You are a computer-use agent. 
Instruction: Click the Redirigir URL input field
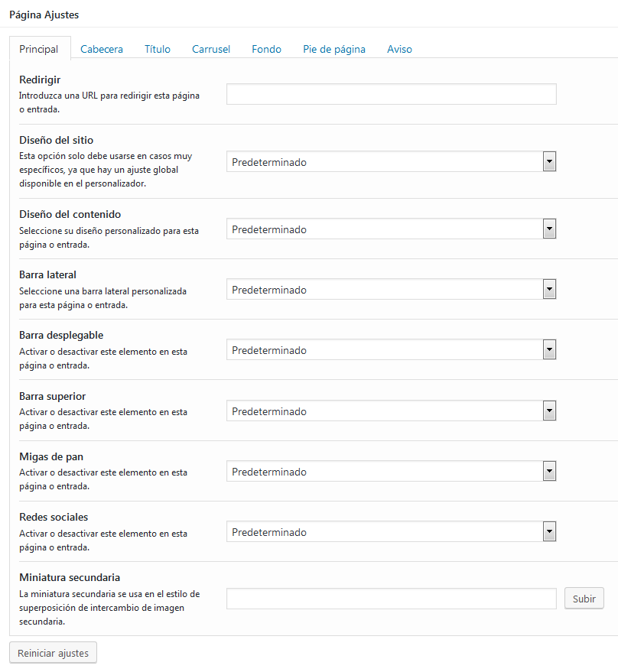[391, 94]
